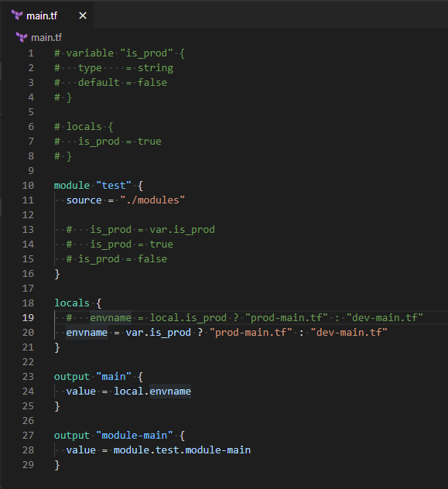Click line number 1 in the gutter
The height and width of the screenshot is (489, 448).
[x=31, y=53]
